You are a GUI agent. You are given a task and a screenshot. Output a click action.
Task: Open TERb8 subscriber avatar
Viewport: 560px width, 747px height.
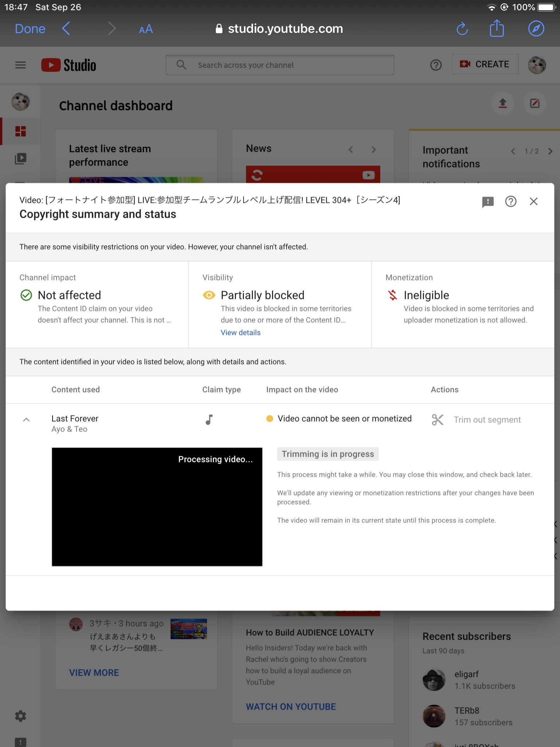pyautogui.click(x=434, y=716)
